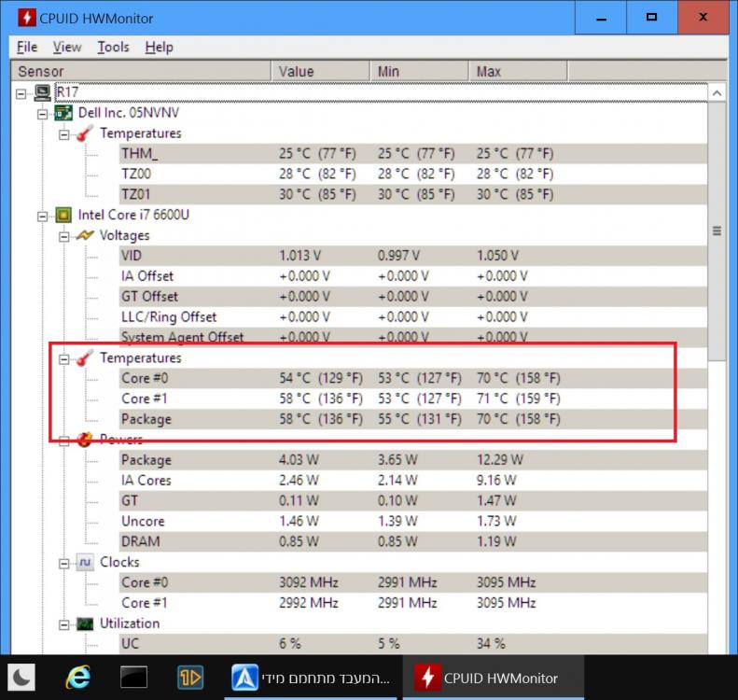Viewport: 738px width, 700px height.
Task: Select the GT power row
Action: (x=412, y=501)
